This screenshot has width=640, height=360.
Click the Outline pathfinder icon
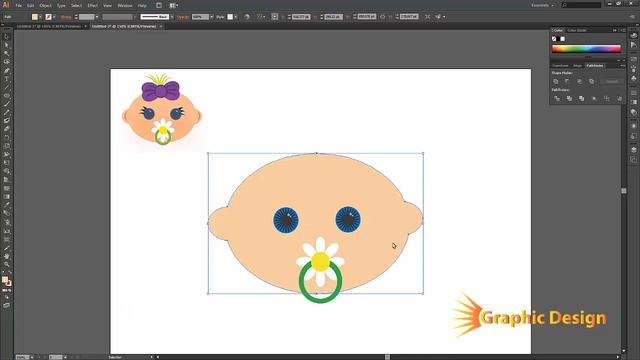[607, 98]
